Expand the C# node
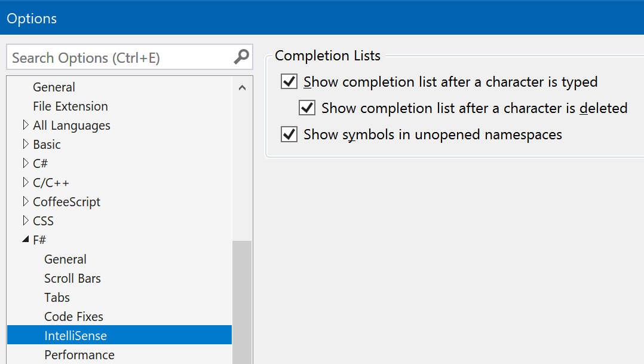Viewport: 644px width, 364px height. (x=26, y=163)
